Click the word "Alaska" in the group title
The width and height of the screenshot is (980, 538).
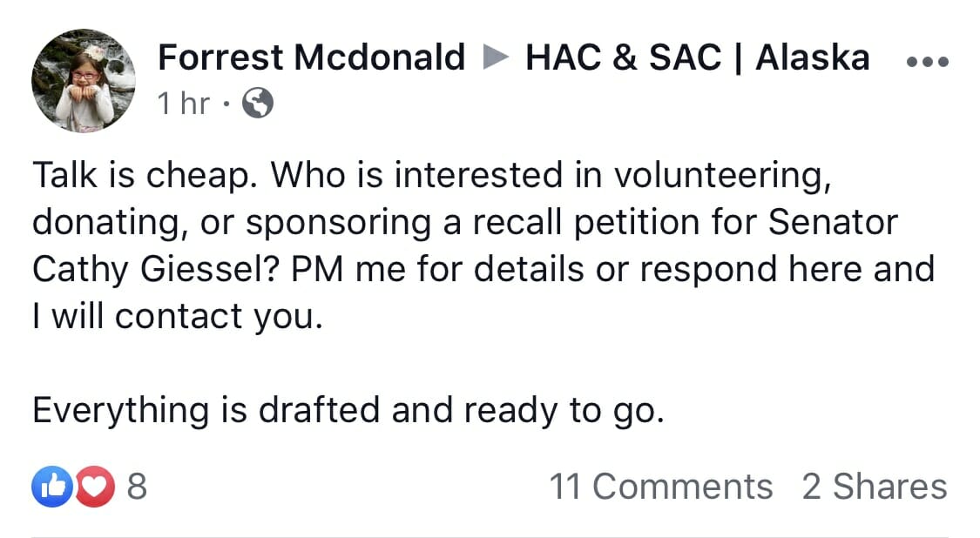813,57
